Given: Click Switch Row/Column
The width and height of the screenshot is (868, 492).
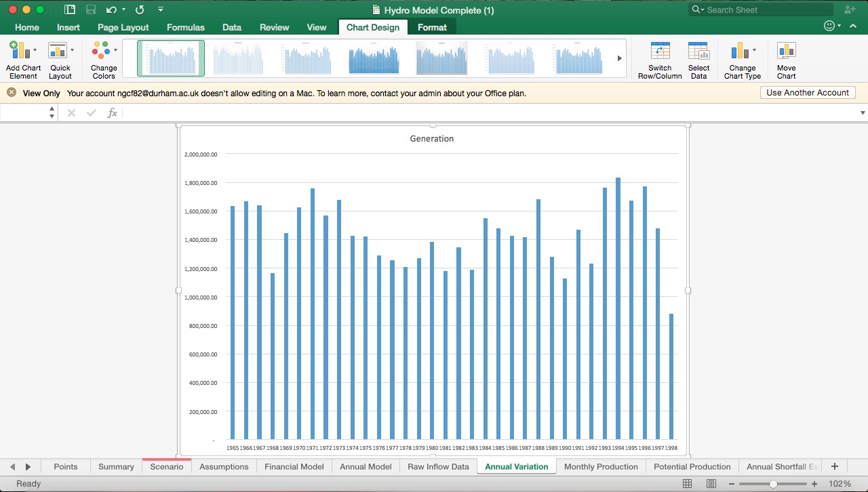Looking at the screenshot, I should (x=659, y=58).
